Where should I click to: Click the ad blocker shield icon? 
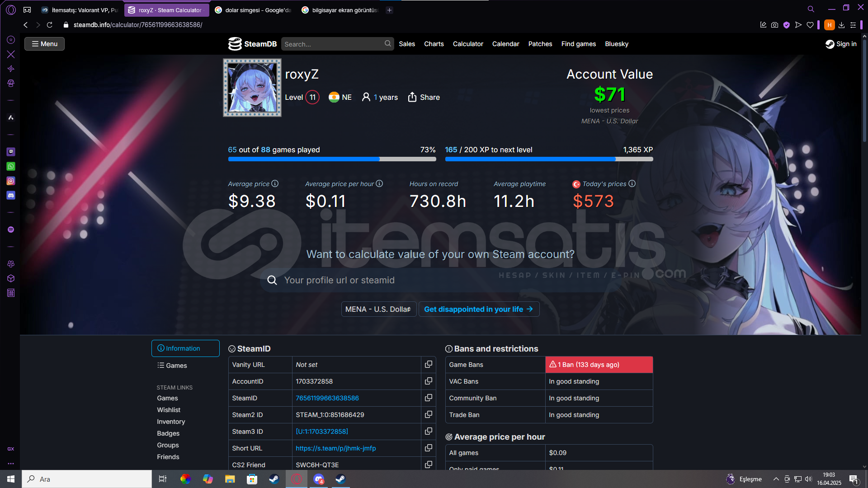[x=787, y=25]
